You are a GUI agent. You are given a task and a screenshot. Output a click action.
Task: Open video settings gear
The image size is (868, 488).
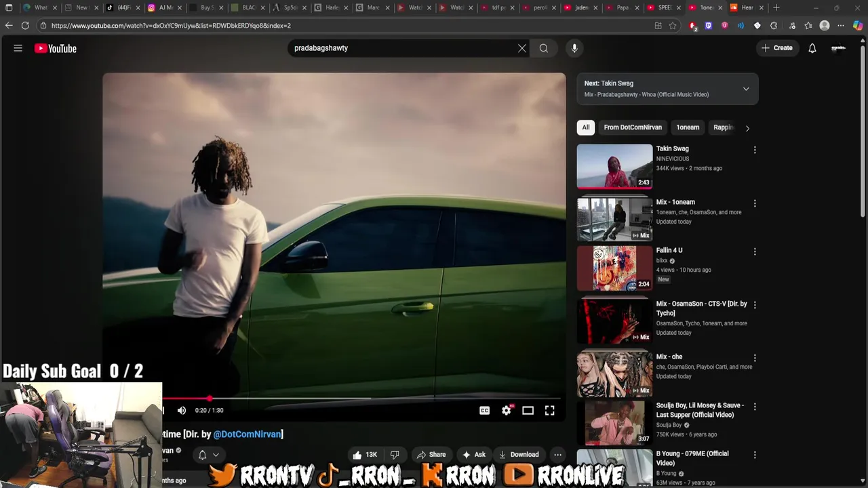[507, 410]
